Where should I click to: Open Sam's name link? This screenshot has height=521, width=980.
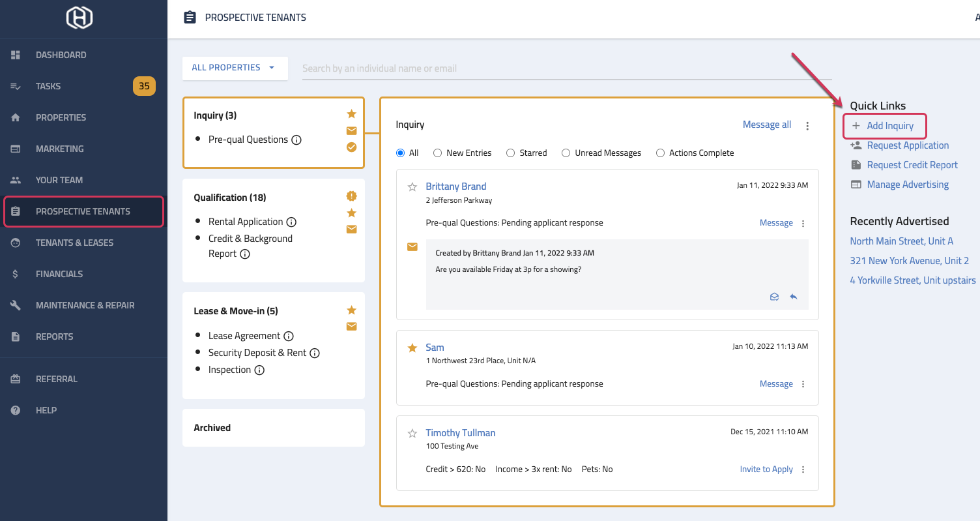pyautogui.click(x=435, y=348)
